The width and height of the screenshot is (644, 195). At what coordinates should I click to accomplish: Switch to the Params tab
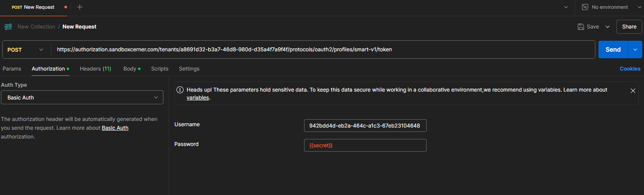pyautogui.click(x=12, y=69)
